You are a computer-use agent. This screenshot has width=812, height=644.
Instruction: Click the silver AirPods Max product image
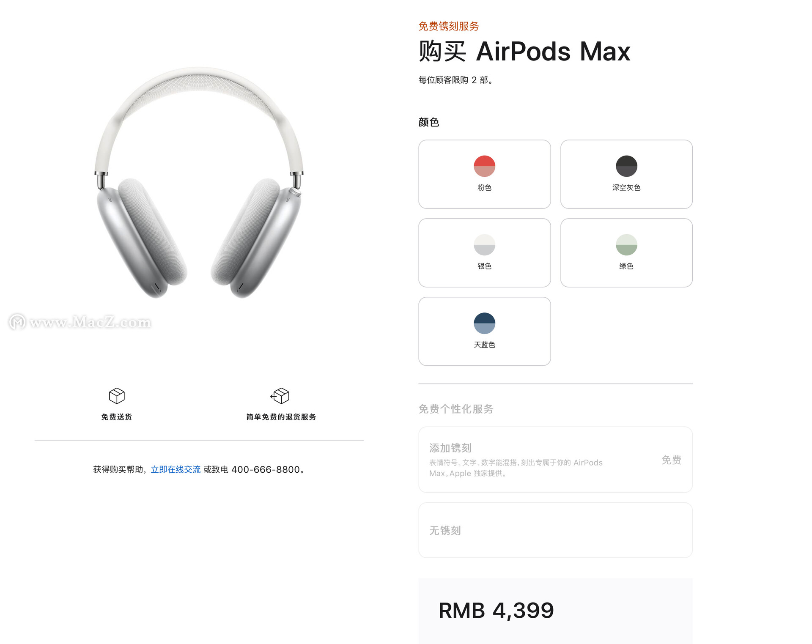coord(199,183)
